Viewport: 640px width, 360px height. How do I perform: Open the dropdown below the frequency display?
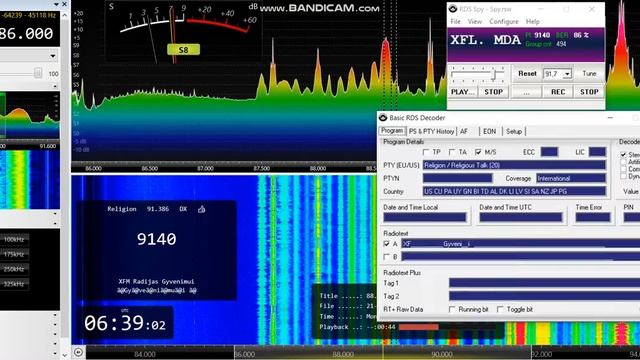tap(53, 56)
